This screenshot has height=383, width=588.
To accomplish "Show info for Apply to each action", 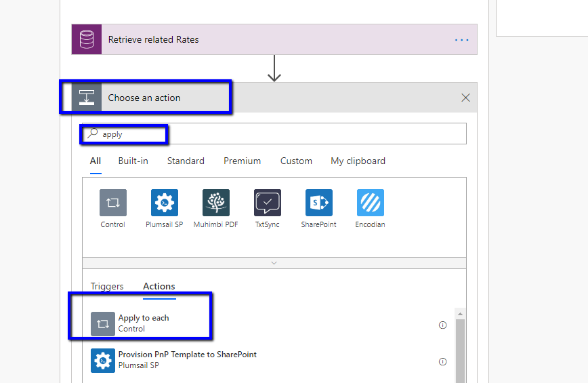I will (x=443, y=325).
